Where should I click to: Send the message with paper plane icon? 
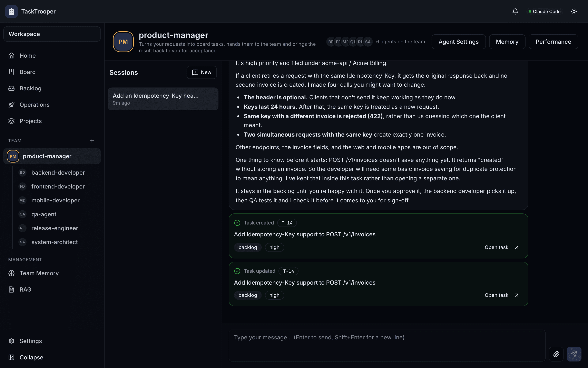point(574,354)
